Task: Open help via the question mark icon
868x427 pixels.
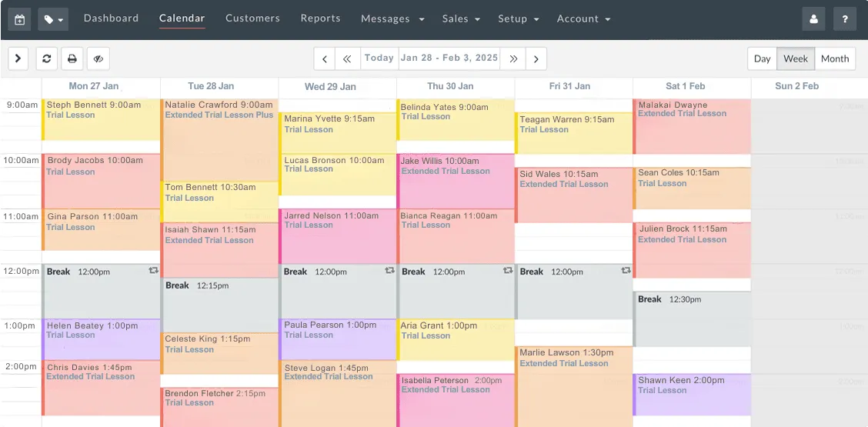Action: 845,18
